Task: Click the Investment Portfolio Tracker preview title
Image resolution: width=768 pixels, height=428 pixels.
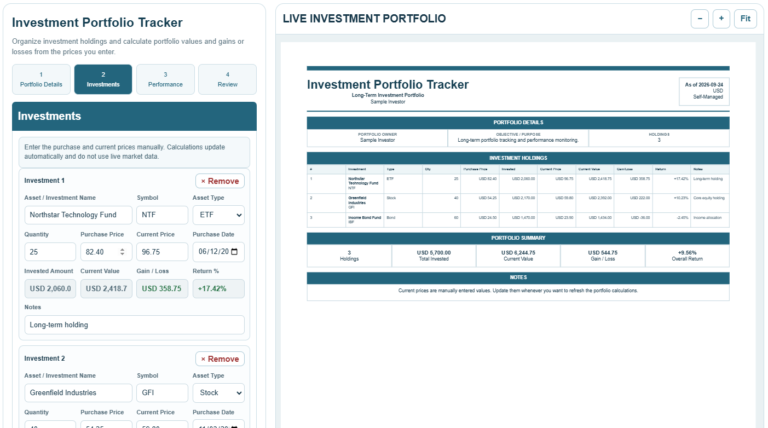Action: point(387,85)
